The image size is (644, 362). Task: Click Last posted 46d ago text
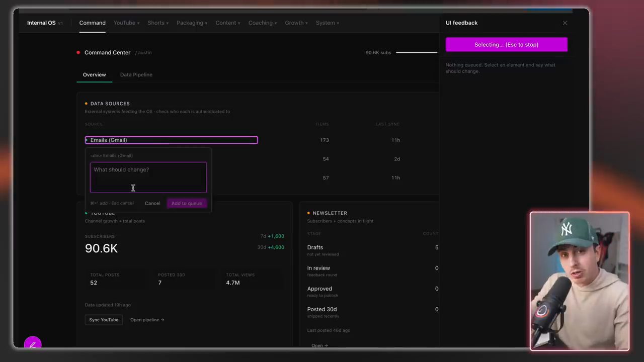[x=329, y=330]
